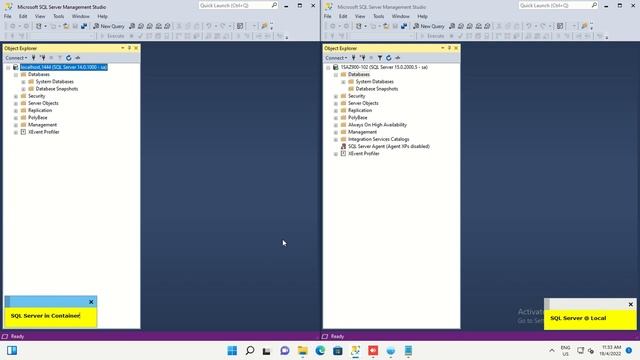The height and width of the screenshot is (360, 640).
Task: Open Edit menu in the left SSMS window
Action: (x=23, y=16)
